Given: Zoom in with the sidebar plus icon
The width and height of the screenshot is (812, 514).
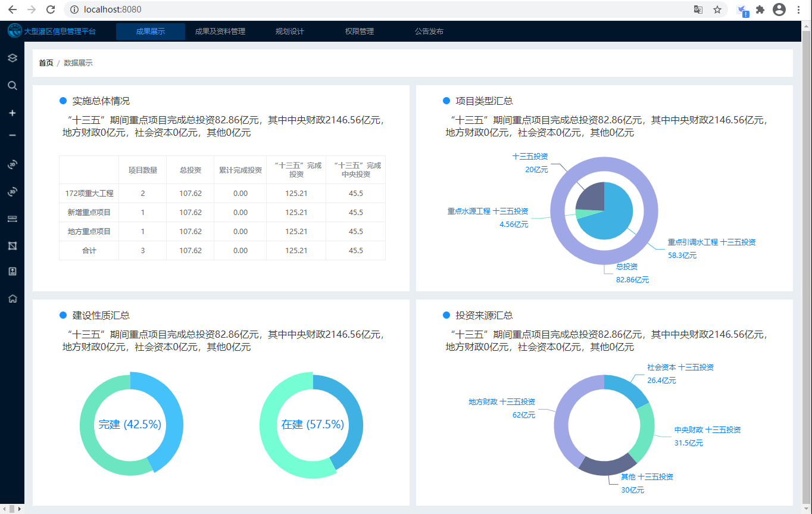Looking at the screenshot, I should [12, 113].
